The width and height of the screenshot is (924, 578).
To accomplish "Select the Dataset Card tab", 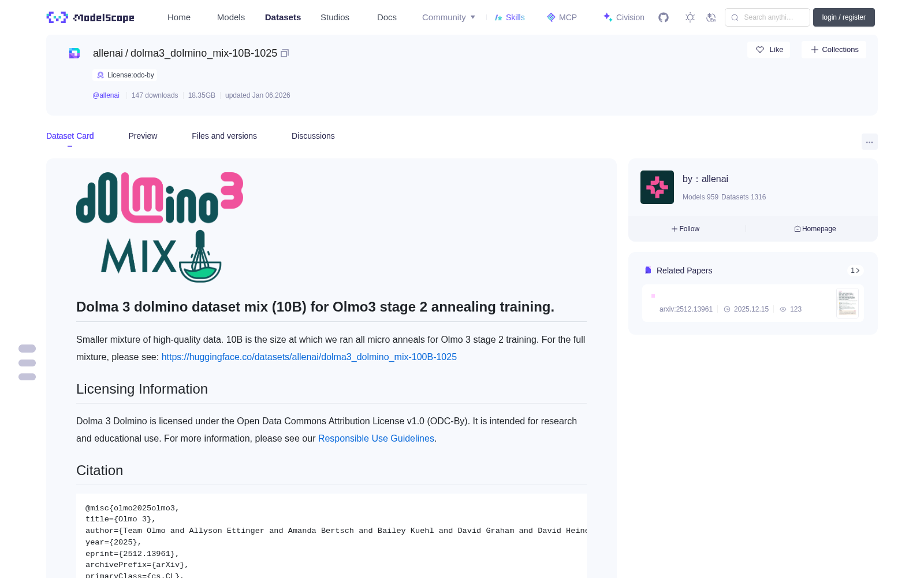I will pos(70,136).
